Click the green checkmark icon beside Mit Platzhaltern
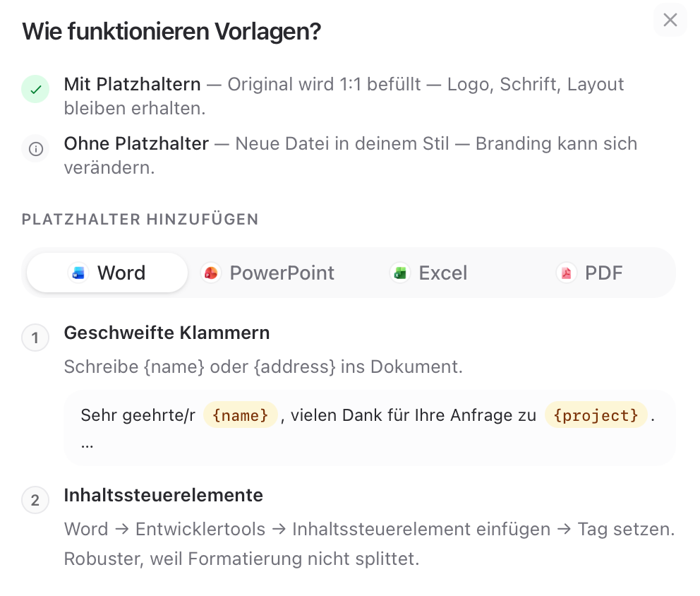Image resolution: width=700 pixels, height=596 pixels. click(36, 90)
